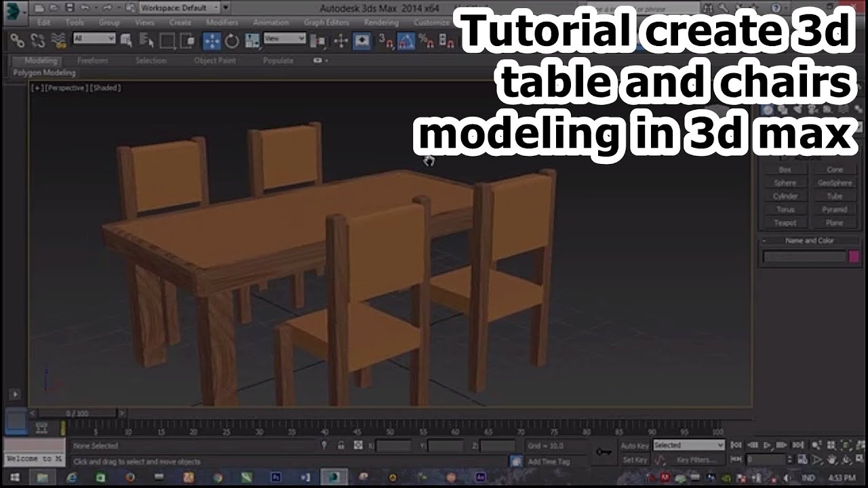Select the Geometry category in Create panel

768,110
